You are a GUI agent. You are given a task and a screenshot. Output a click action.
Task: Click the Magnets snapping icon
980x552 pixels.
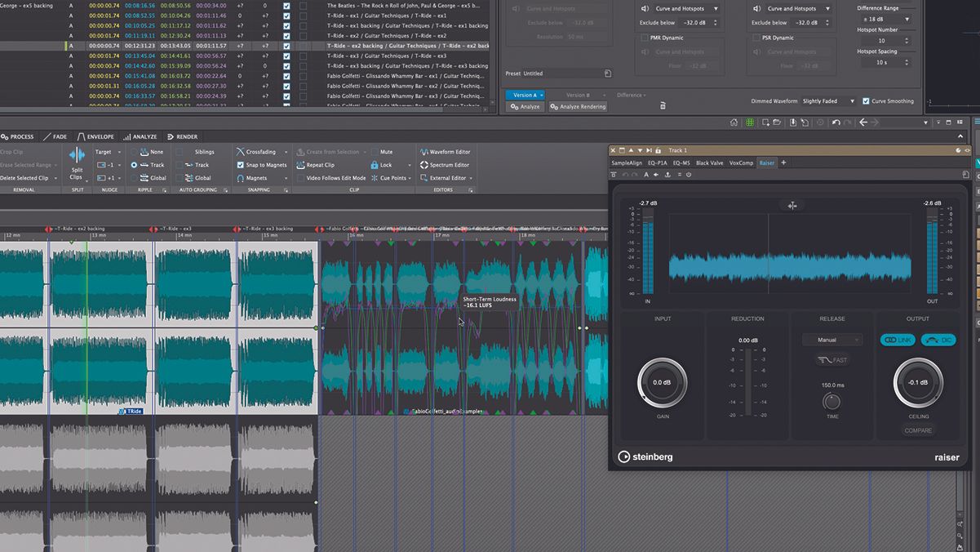[240, 178]
